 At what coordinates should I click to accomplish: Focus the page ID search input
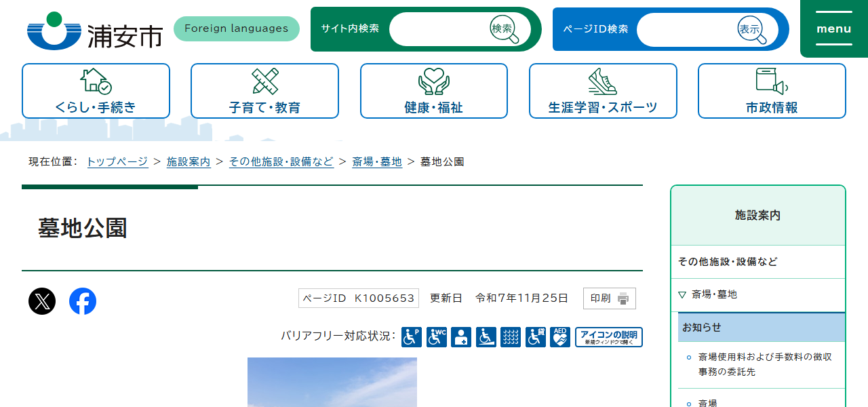tap(686, 29)
